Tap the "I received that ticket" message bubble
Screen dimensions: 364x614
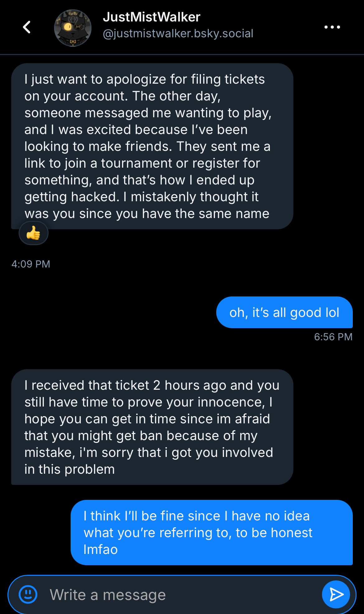(152, 427)
